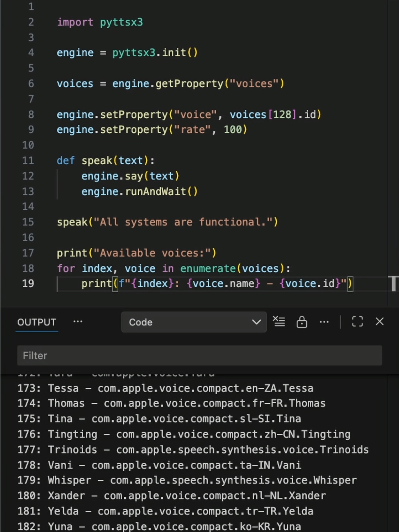Click 'enumerate' function on line 18

pyautogui.click(x=208, y=268)
